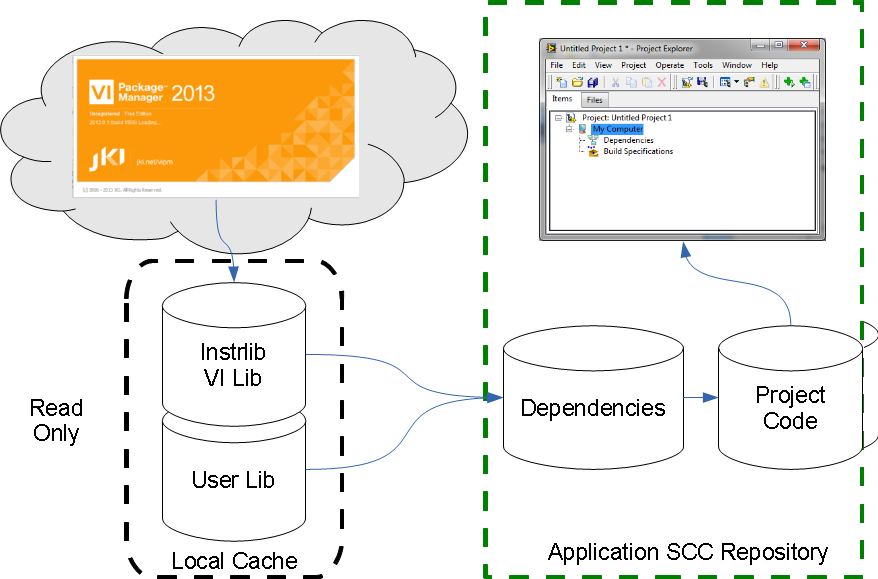Select Build Specifications in the tree
Viewport: 878px width, 579px height.
click(x=638, y=151)
